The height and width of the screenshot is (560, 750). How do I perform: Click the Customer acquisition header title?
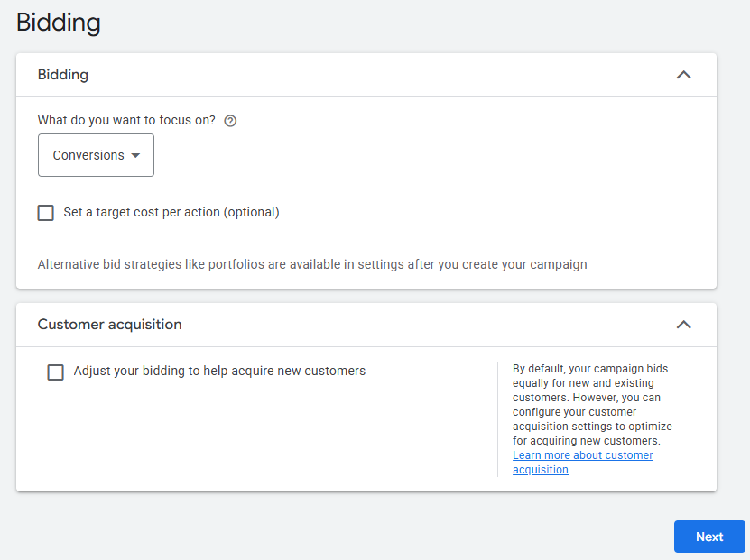(109, 325)
